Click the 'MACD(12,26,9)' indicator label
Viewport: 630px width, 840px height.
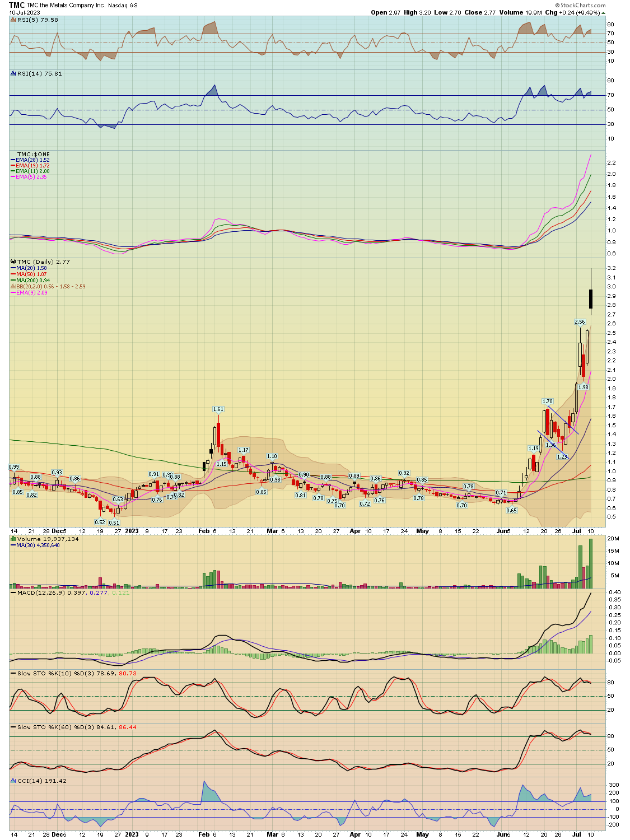42,592
